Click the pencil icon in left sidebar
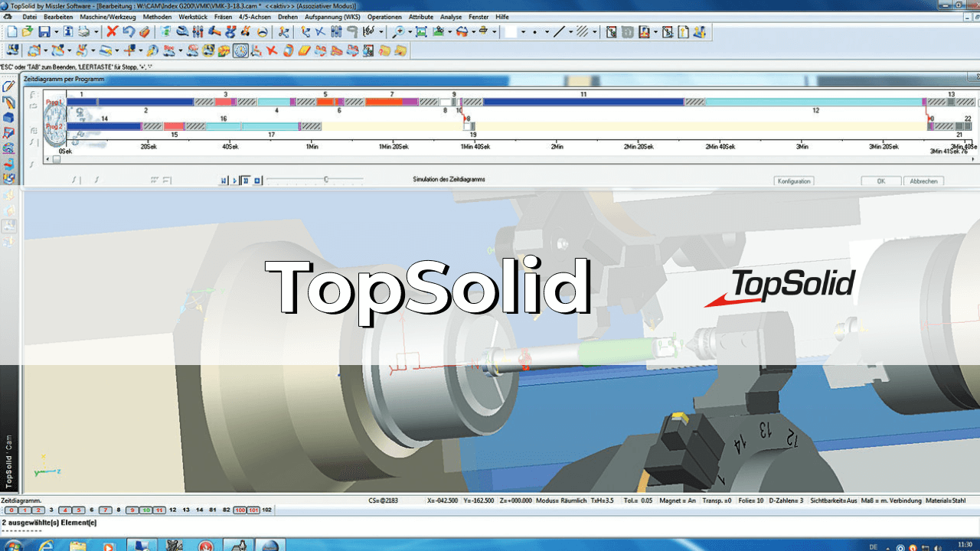The height and width of the screenshot is (551, 980). tap(8, 86)
